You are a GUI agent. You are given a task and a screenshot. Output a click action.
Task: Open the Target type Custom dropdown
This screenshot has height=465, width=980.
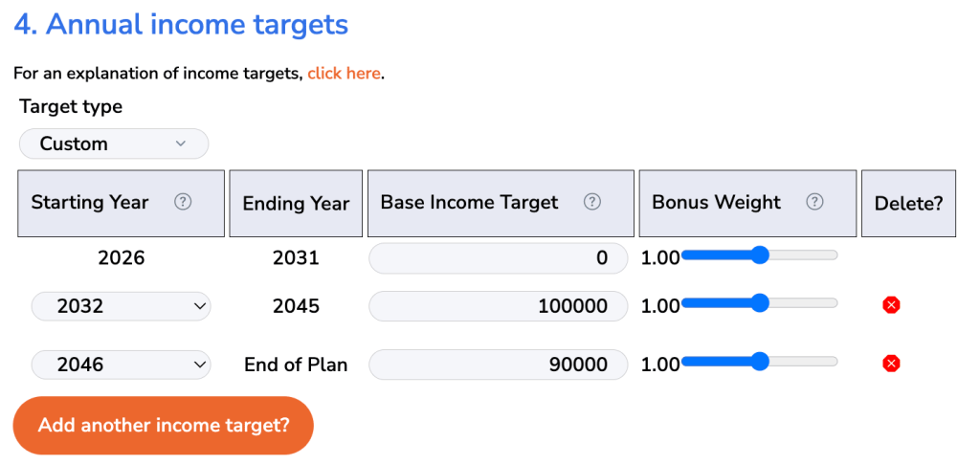click(114, 144)
